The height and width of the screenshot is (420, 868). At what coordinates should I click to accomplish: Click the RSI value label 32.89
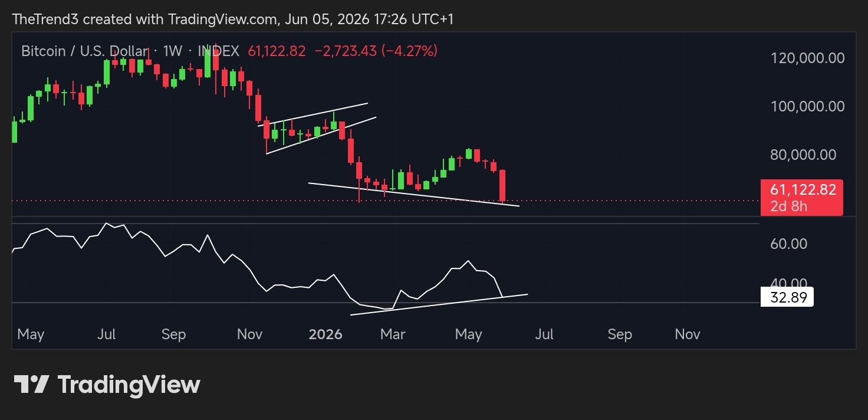(x=787, y=297)
